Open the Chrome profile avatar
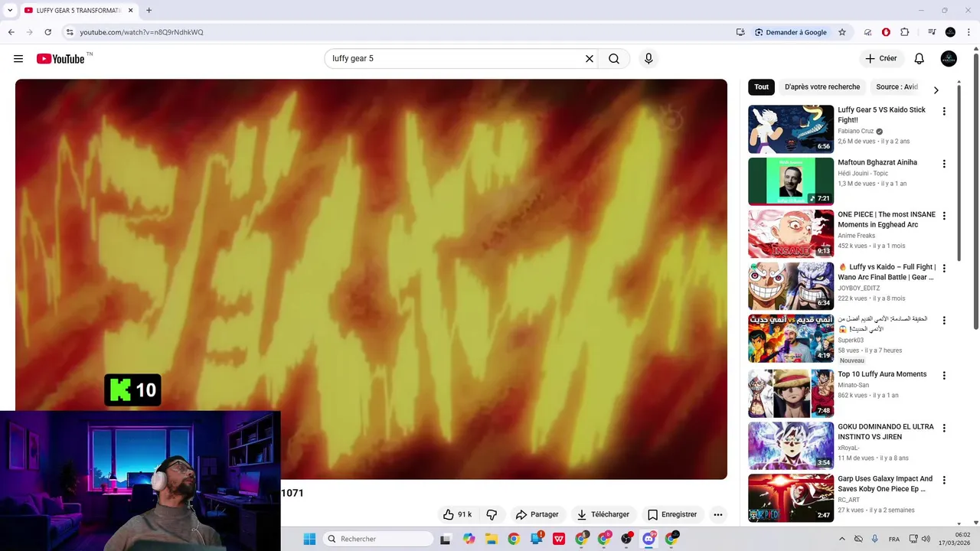 [950, 32]
